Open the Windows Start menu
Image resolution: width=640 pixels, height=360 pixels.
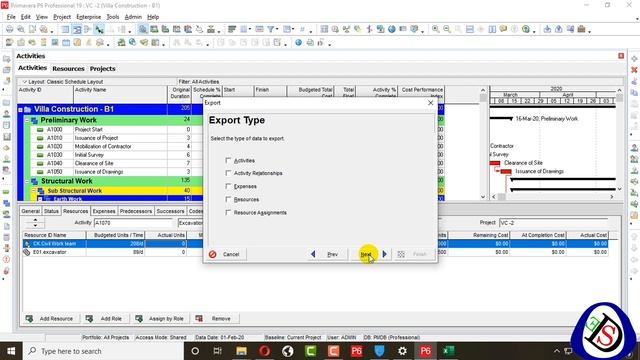pyautogui.click(x=11, y=351)
